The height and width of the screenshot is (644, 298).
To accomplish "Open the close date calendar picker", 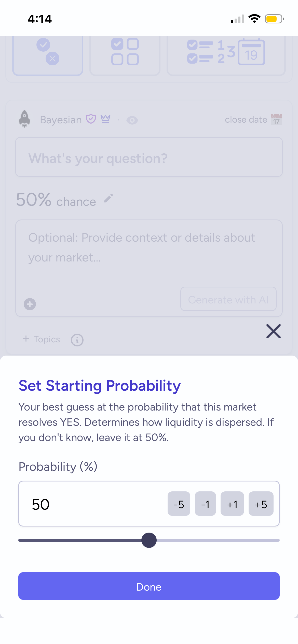I will [x=276, y=119].
